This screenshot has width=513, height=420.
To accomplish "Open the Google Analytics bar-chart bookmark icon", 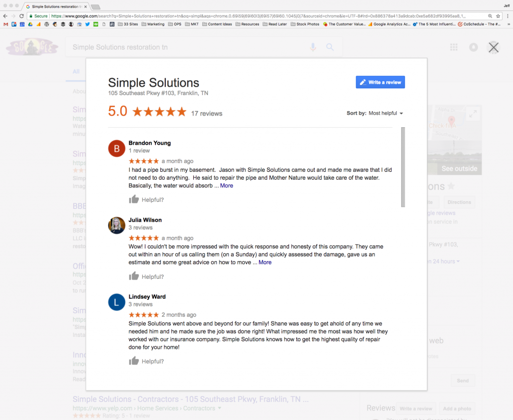I will 38,24.
